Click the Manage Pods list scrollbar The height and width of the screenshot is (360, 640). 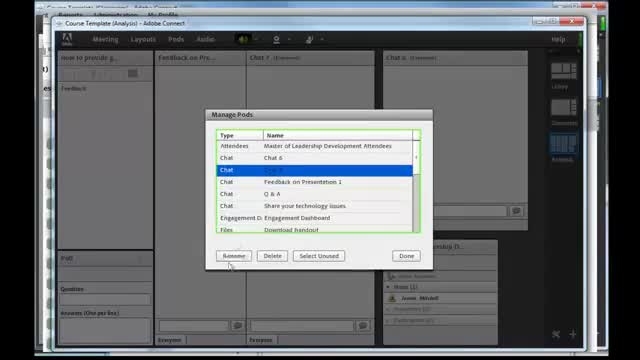coord(416,186)
